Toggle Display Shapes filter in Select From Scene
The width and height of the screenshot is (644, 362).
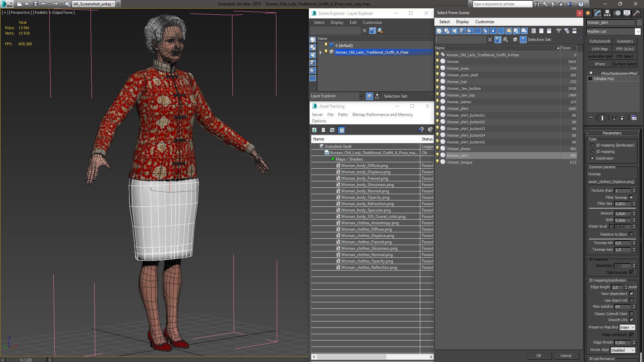point(447,31)
